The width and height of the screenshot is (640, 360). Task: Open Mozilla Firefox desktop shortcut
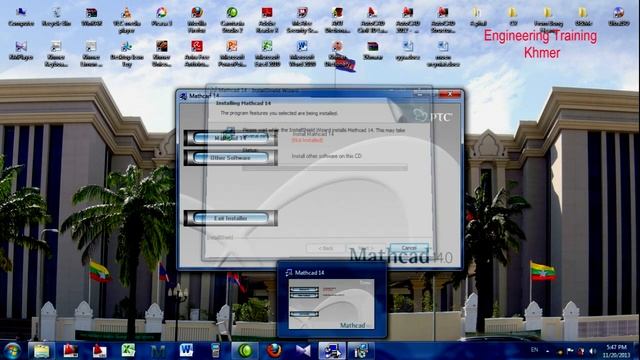pyautogui.click(x=197, y=20)
